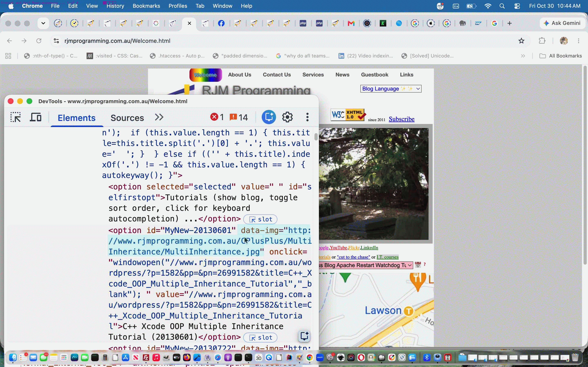Screen dimensions: 588x367
Task: Follow the Subscribe link
Action: coord(401,119)
